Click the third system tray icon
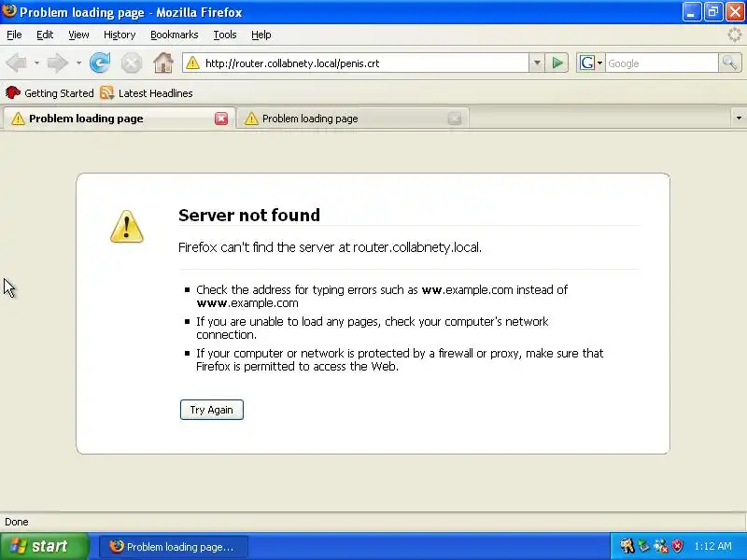Screen dimensions: 747x560 pos(661,546)
